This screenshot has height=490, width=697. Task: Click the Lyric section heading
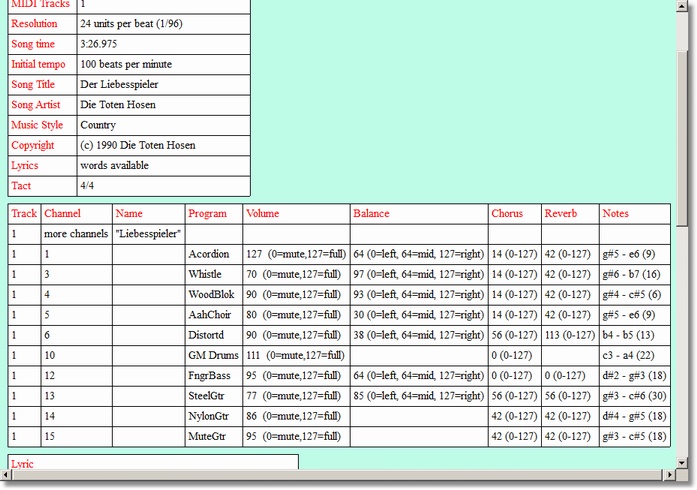23,465
